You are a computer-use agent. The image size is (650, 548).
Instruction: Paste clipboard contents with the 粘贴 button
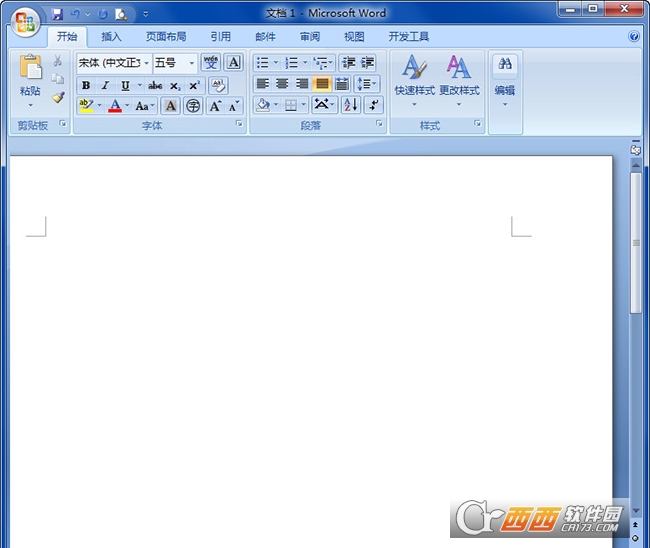point(30,80)
